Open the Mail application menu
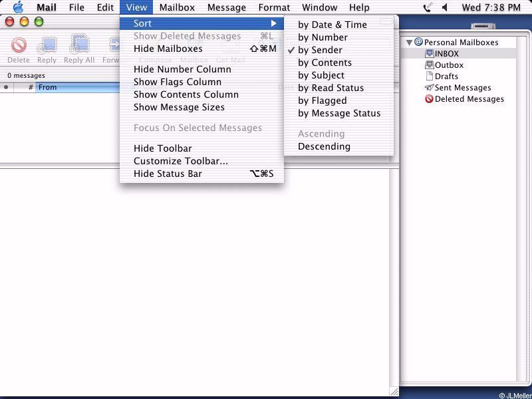The height and width of the screenshot is (399, 532). click(47, 7)
